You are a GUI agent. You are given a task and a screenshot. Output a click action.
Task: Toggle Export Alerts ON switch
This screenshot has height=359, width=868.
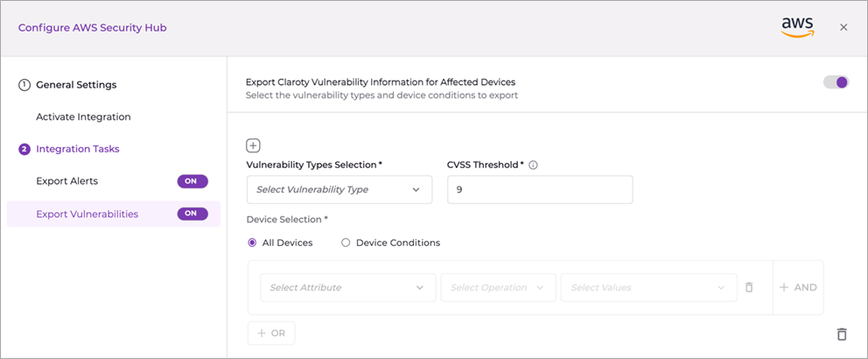tap(192, 181)
